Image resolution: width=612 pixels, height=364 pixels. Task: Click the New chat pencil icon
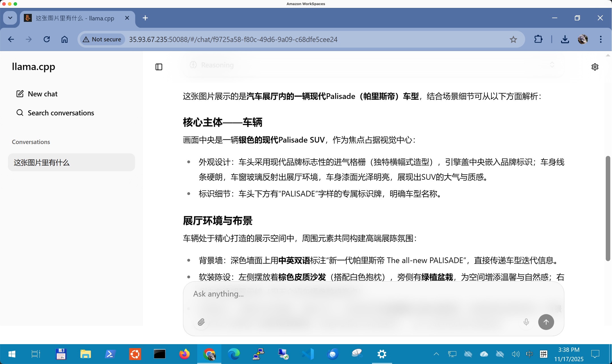[20, 94]
